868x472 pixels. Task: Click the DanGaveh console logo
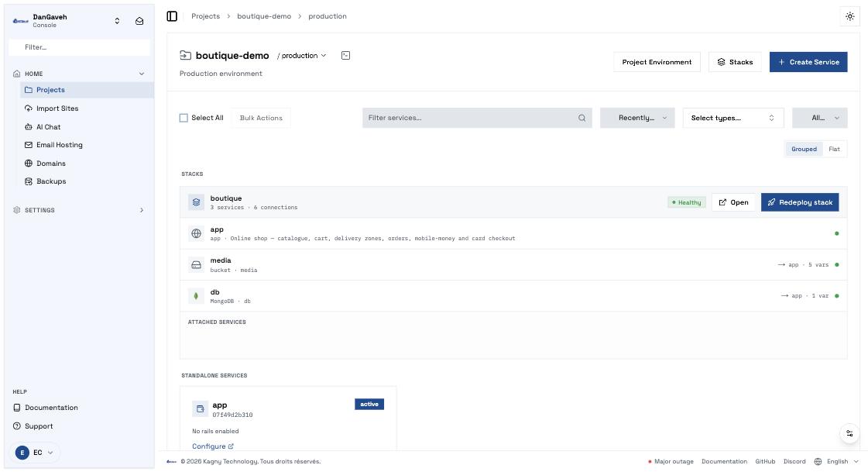coord(20,21)
